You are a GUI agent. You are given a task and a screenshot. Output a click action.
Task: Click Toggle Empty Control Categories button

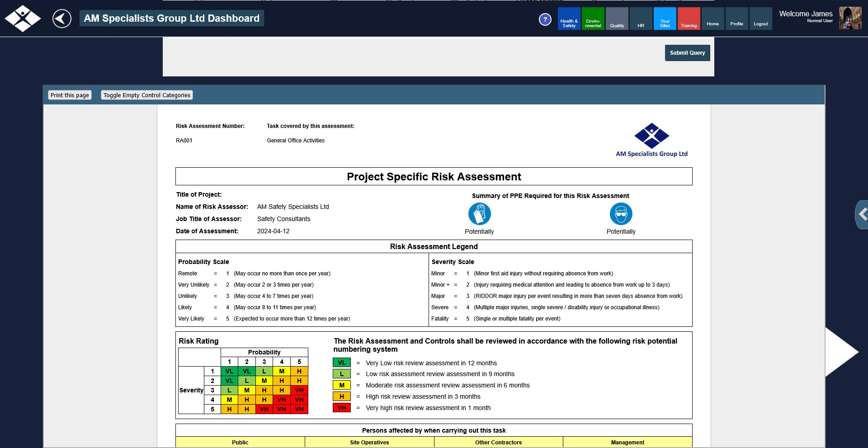point(147,95)
